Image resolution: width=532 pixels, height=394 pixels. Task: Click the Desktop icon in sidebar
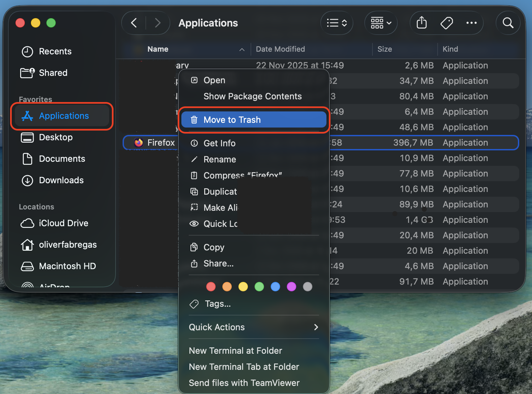click(27, 138)
